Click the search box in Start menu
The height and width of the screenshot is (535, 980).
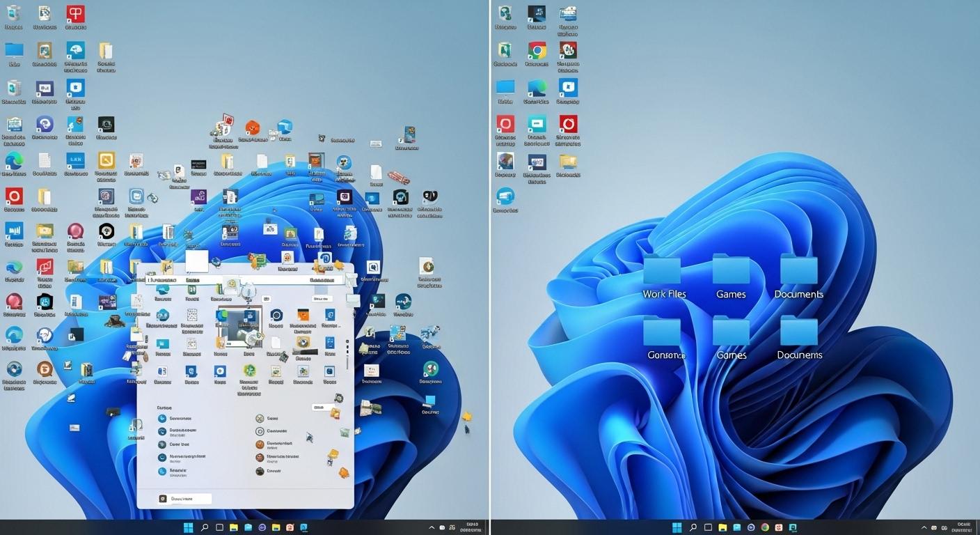[244, 280]
